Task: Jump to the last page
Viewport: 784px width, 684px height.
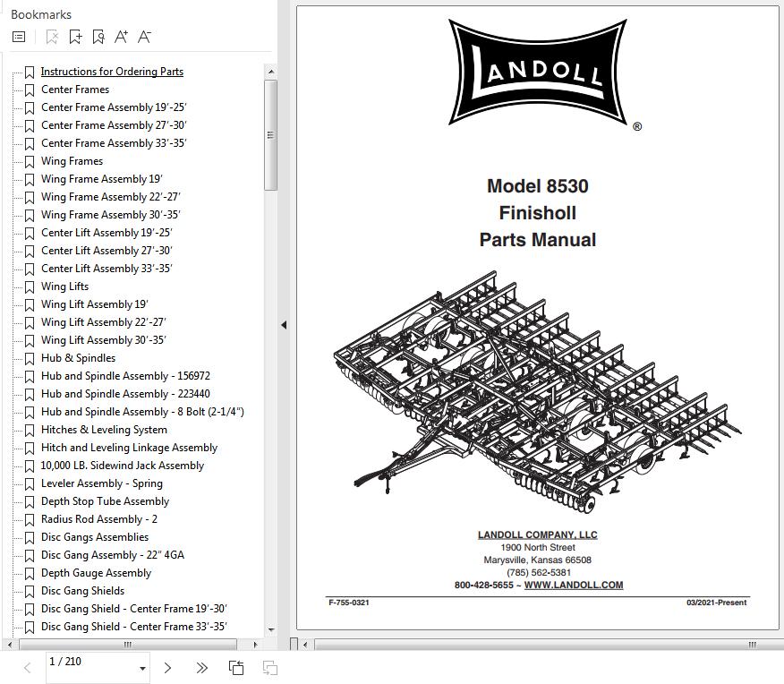Action: (x=201, y=668)
